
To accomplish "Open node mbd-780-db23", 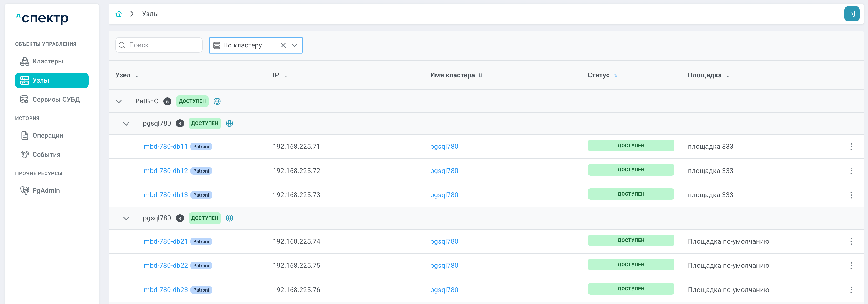I will (x=166, y=290).
